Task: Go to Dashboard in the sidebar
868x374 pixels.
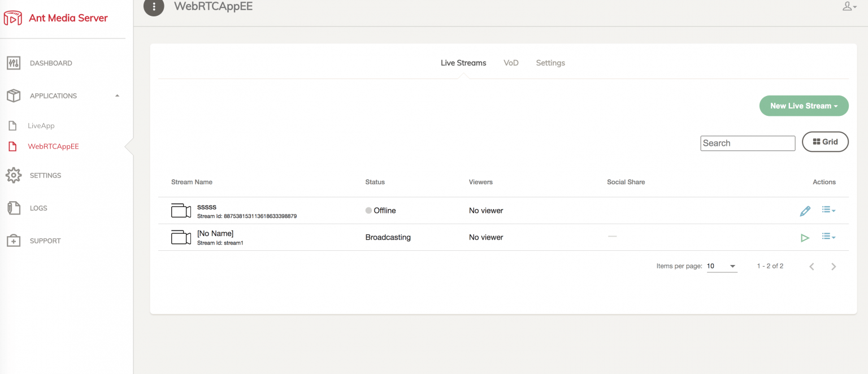Action: (x=50, y=63)
